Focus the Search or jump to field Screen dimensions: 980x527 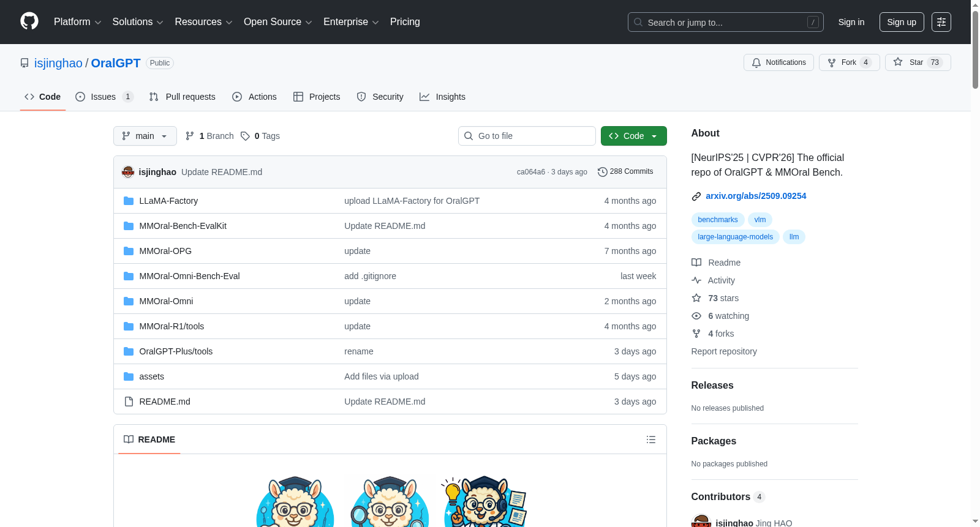(726, 22)
